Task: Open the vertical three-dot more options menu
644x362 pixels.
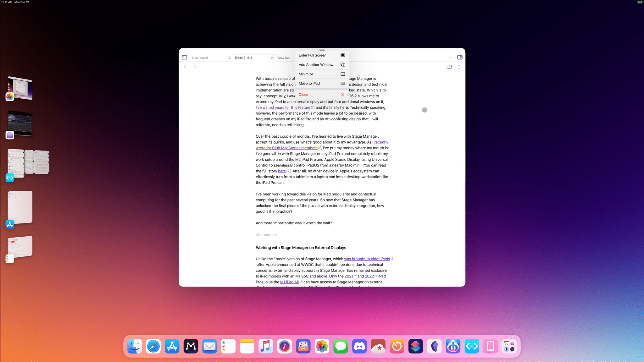Action: pos(459,67)
